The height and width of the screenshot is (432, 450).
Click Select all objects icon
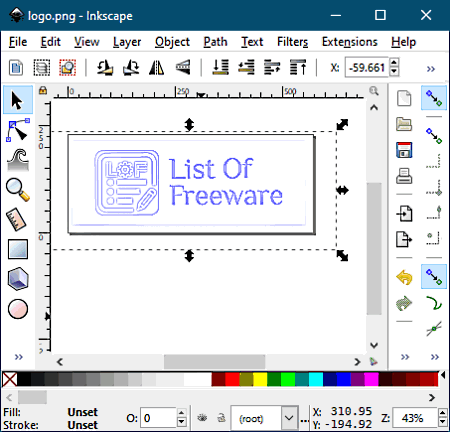(16, 68)
